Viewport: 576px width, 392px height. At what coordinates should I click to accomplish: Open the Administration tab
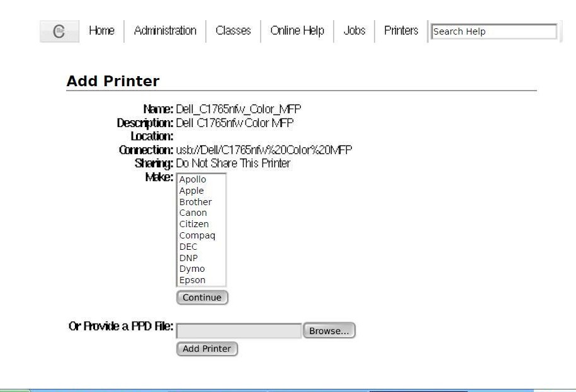point(165,31)
